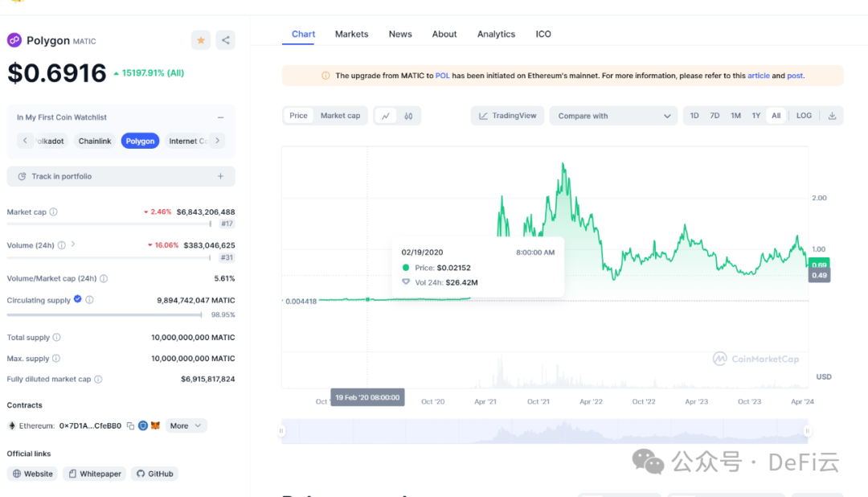Open the Analytics tab
868x497 pixels.
[x=496, y=35]
